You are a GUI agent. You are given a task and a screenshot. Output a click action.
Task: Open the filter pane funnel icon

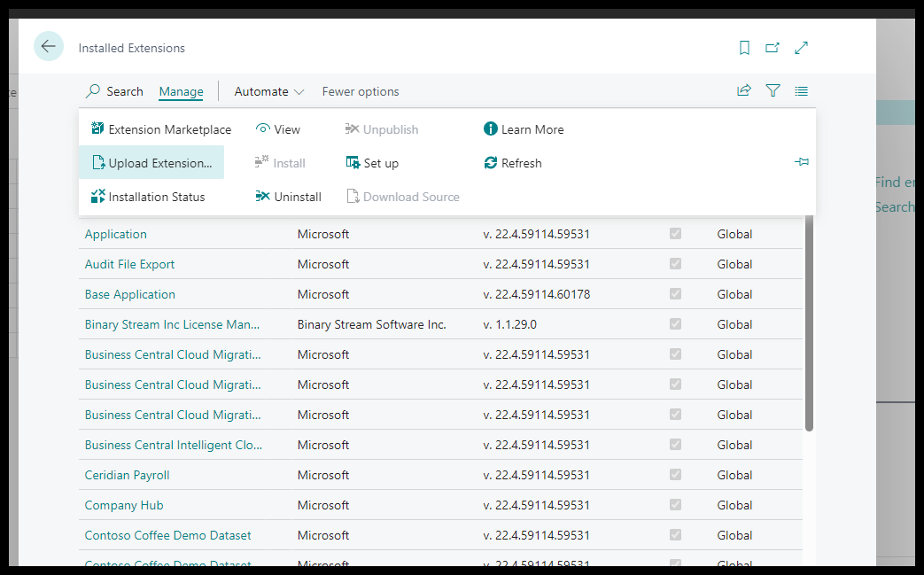773,90
